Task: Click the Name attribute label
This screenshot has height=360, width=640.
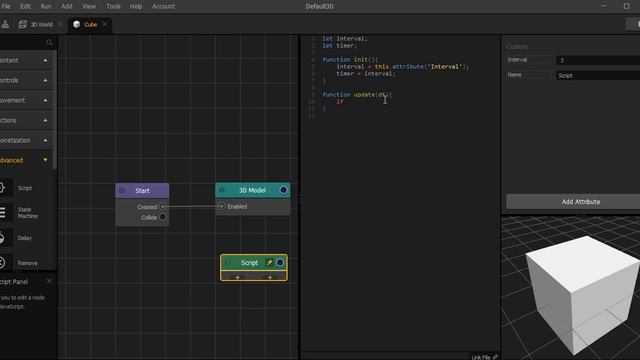Action: point(514,75)
